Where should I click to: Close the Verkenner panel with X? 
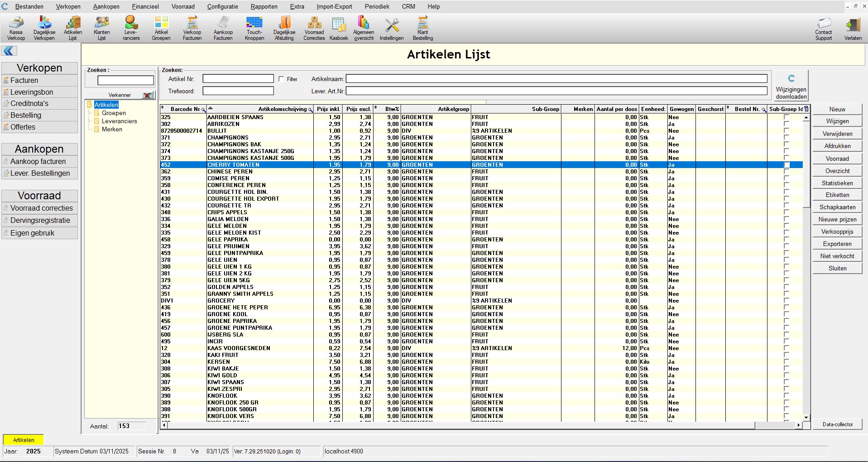(x=148, y=95)
